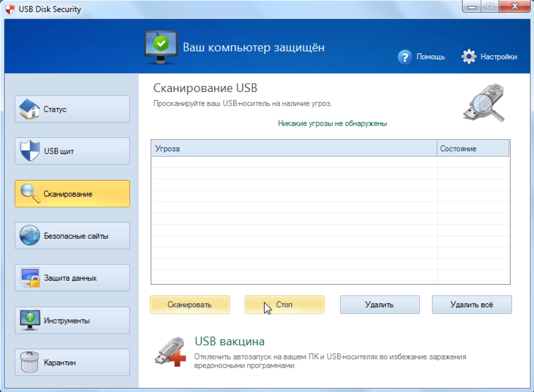534x392 pixels.
Task: Open the Безопасные сайты section
Action: 72,236
